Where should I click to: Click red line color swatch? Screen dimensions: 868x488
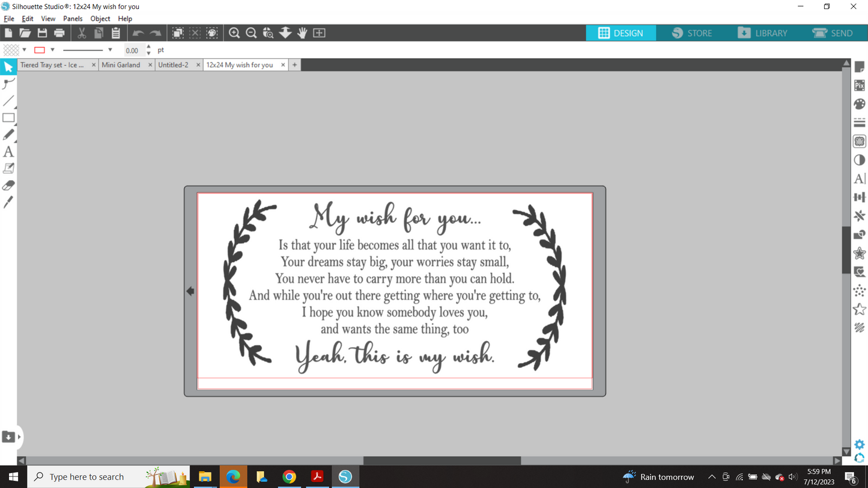pos(40,50)
